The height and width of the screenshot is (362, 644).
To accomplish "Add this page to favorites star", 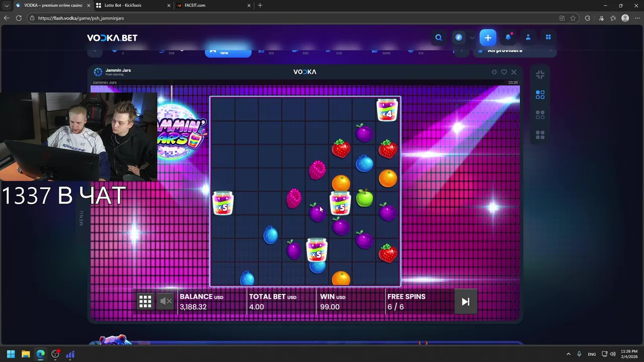I will 573,18.
